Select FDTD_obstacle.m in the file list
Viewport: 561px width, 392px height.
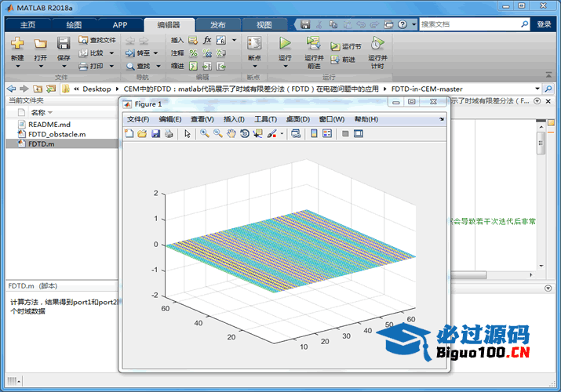click(x=57, y=134)
